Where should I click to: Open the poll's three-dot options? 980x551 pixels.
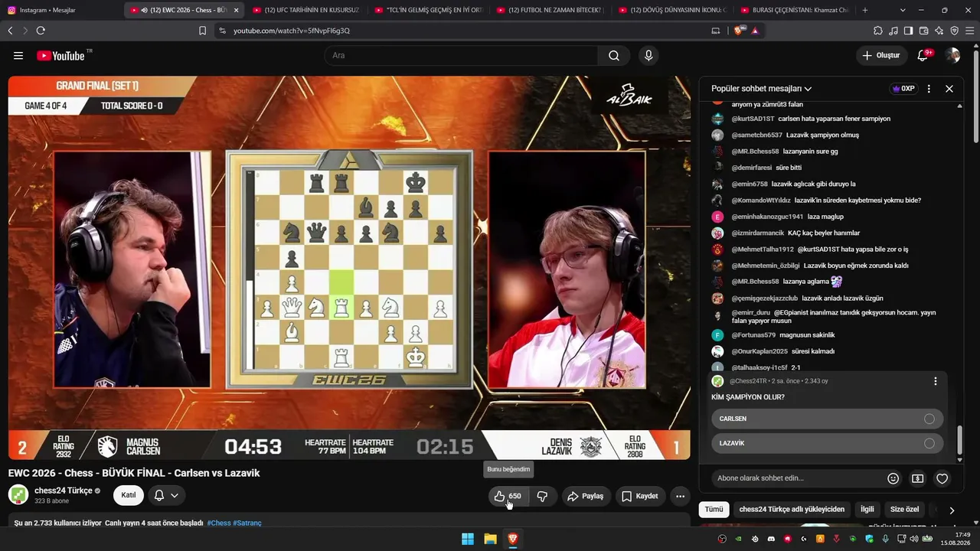click(935, 381)
